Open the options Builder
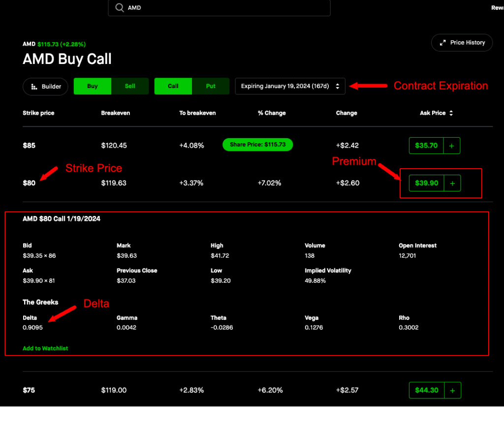The image size is (504, 425). coord(45,87)
